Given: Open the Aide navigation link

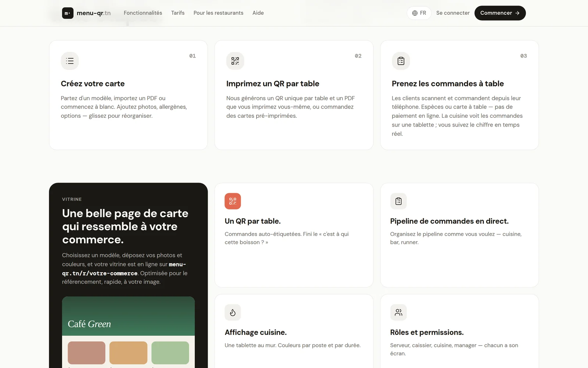Looking at the screenshot, I should tap(258, 13).
